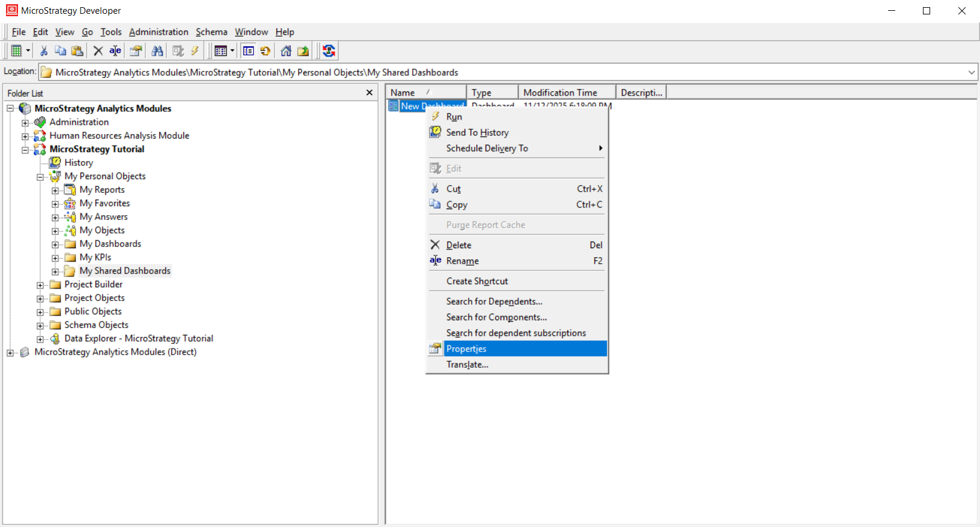Click the Cut scissors toolbar icon
This screenshot has width=980, height=527.
point(44,51)
